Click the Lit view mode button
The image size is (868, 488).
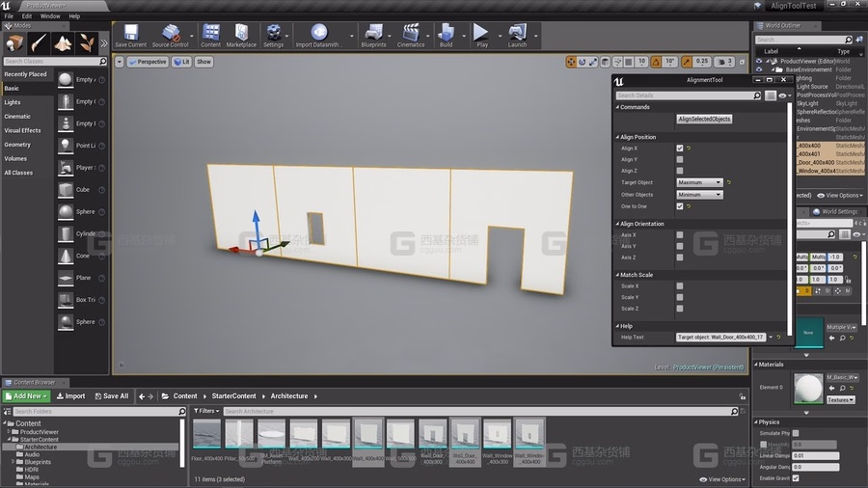(x=181, y=62)
